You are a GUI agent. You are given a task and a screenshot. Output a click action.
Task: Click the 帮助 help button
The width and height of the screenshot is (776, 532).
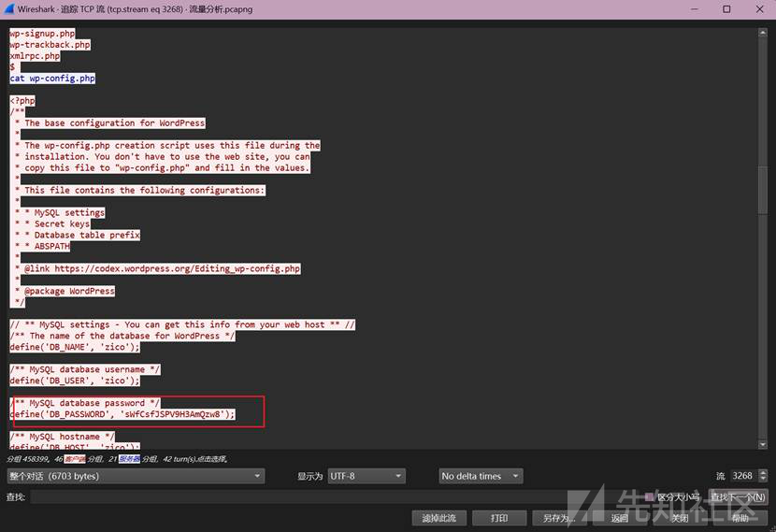(740, 518)
